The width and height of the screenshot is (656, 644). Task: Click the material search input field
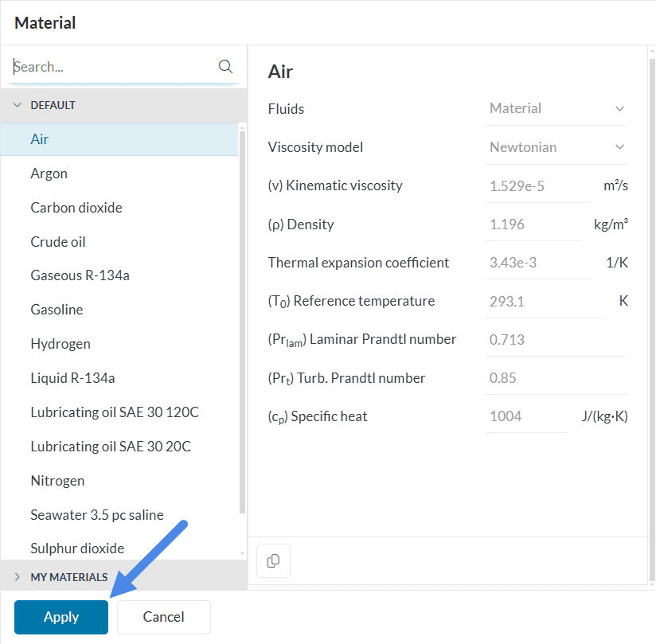click(111, 67)
